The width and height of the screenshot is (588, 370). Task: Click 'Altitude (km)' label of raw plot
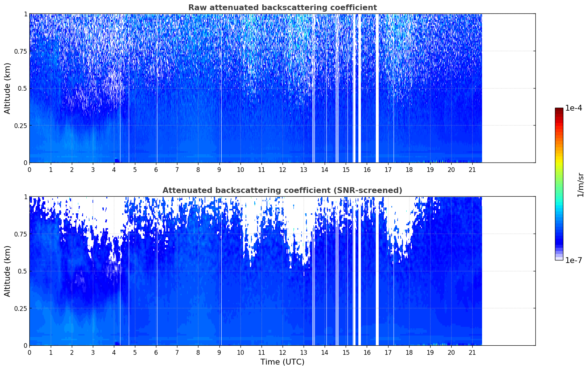(8, 88)
